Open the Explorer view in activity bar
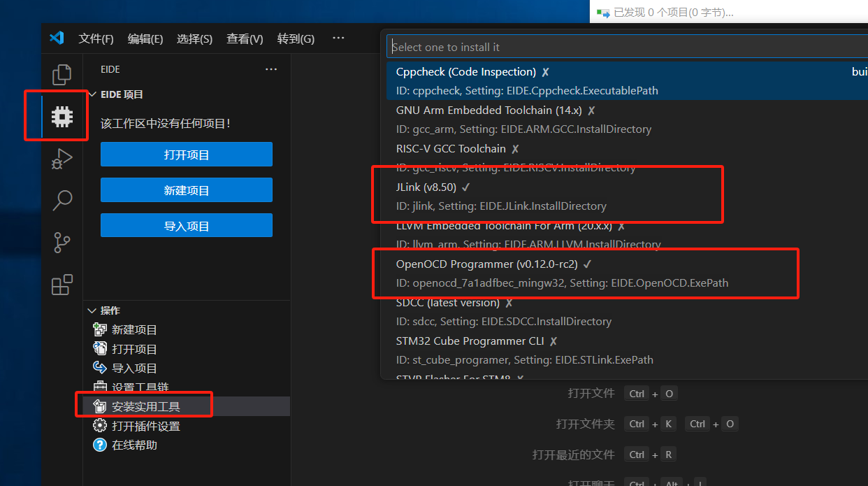 (62, 74)
